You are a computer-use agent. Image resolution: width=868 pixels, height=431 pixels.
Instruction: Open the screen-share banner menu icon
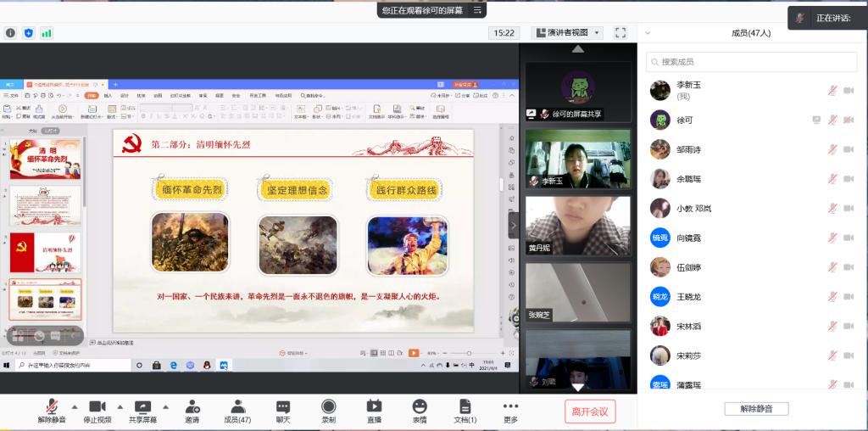point(478,10)
